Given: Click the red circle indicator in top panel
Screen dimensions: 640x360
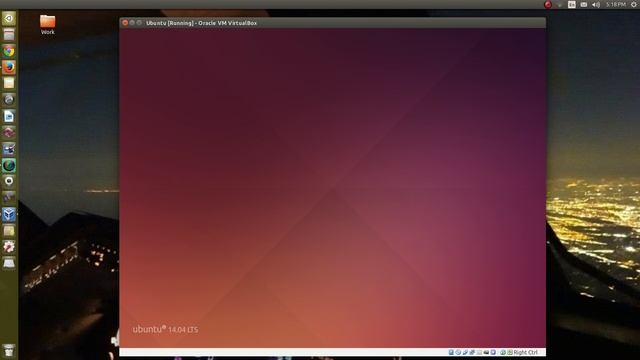Looking at the screenshot, I should 548,4.
